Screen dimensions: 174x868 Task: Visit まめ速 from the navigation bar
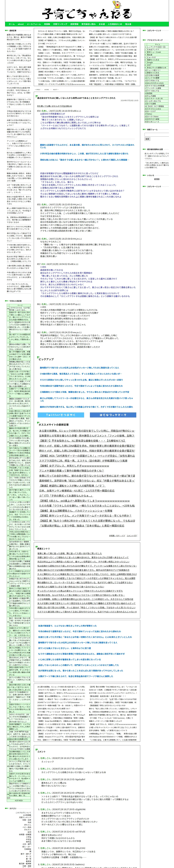[x=102, y=24]
